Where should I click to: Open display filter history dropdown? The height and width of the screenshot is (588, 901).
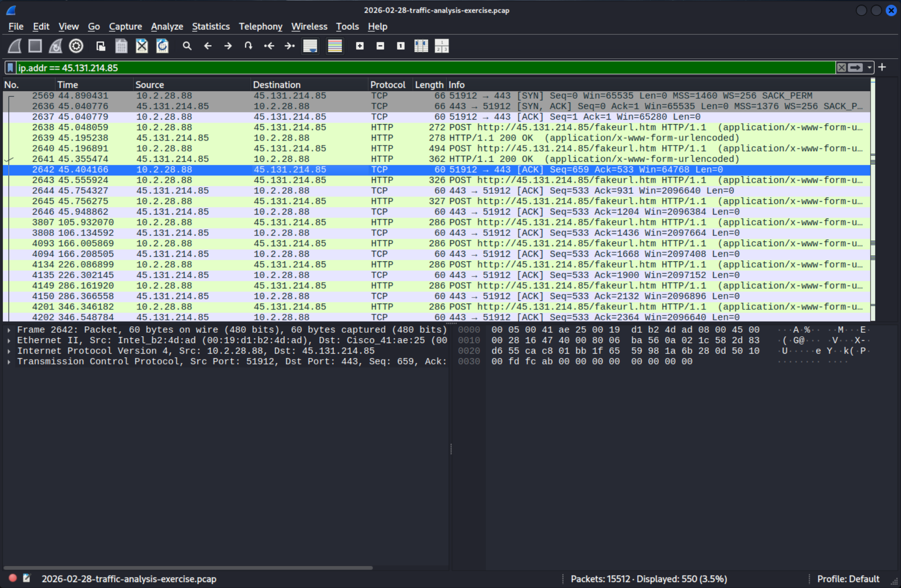click(869, 68)
